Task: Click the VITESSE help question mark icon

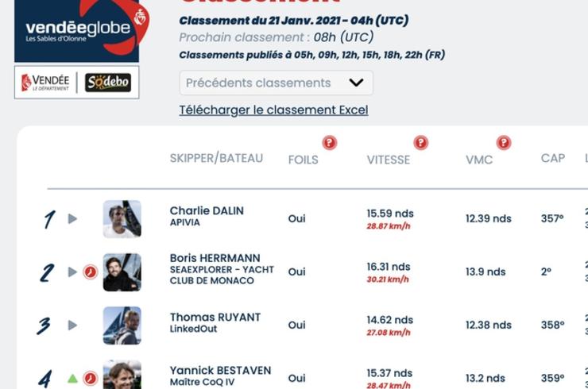Action: [x=421, y=143]
